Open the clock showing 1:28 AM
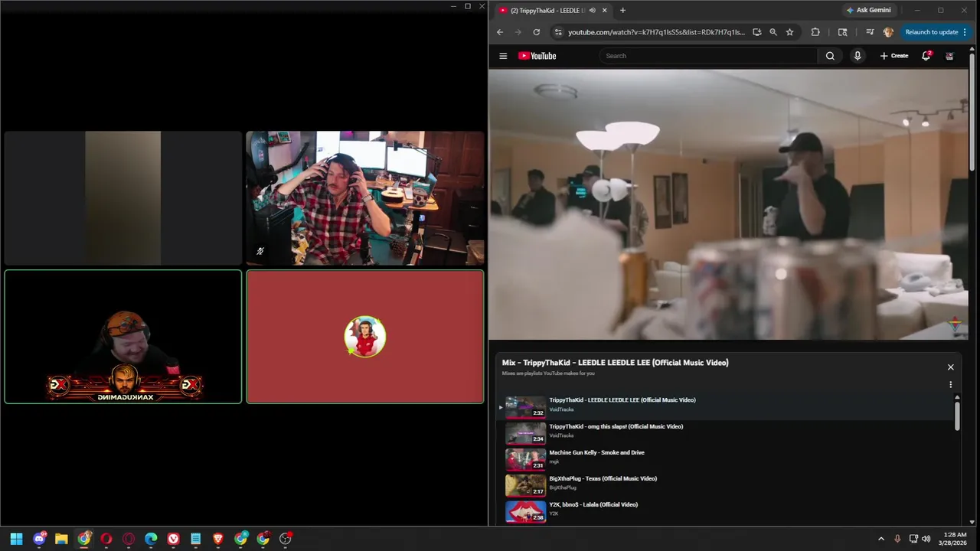Screen dimensions: 980x551 [x=954, y=539]
